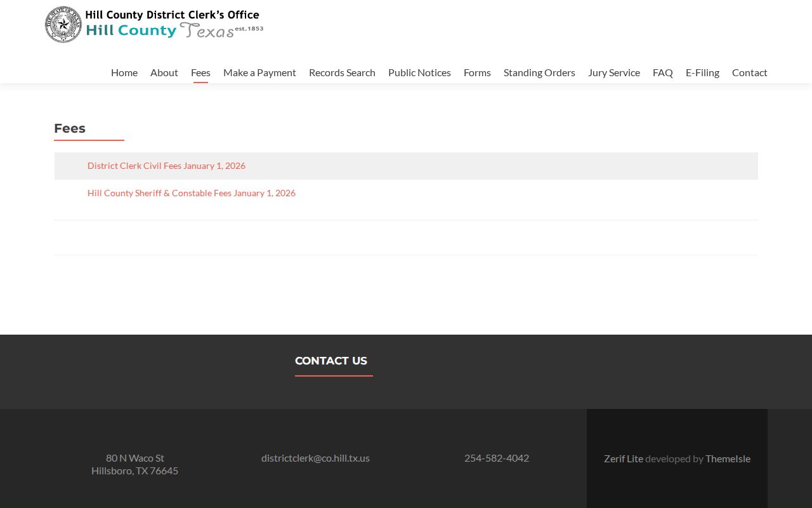Viewport: 812px width, 508px height.
Task: Go to the Home page
Action: pyautogui.click(x=124, y=72)
